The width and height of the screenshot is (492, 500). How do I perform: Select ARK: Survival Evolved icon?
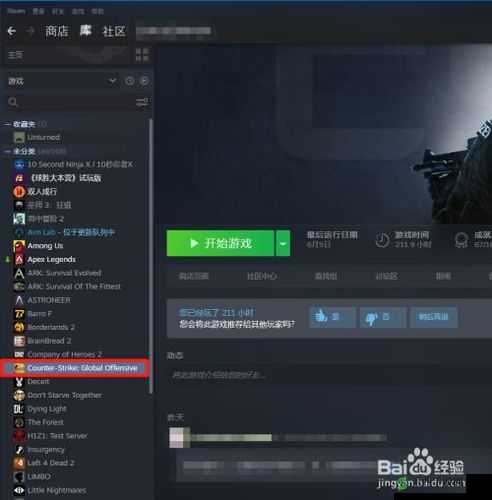coord(19,273)
